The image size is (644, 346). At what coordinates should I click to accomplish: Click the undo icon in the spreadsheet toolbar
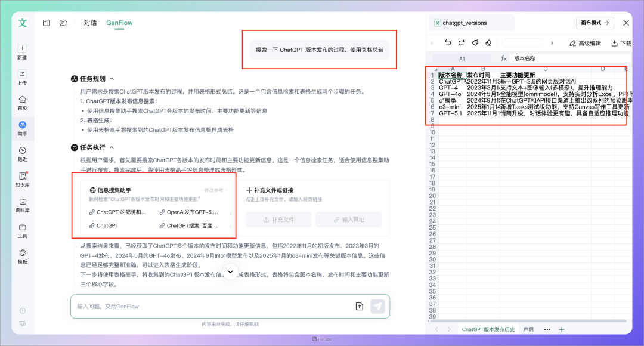(x=448, y=42)
